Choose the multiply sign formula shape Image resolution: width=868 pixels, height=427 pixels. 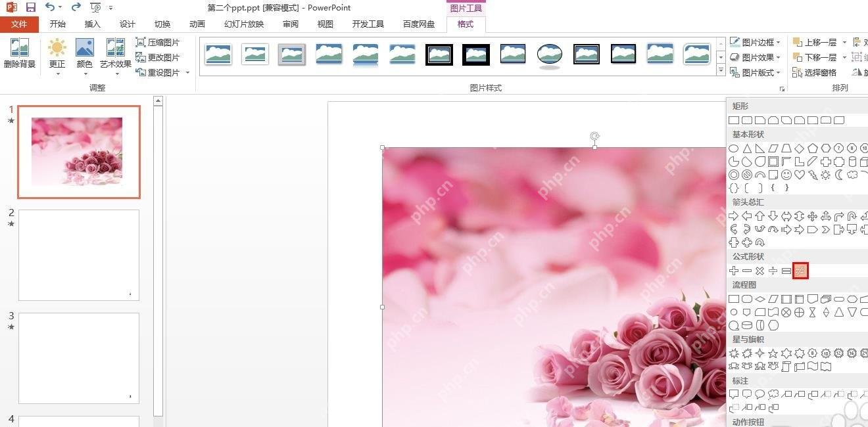point(760,271)
